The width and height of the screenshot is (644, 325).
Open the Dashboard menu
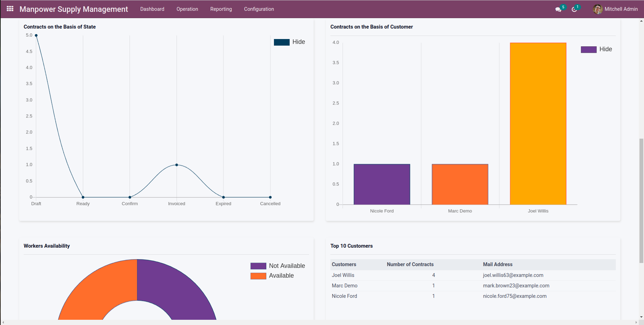(x=152, y=9)
